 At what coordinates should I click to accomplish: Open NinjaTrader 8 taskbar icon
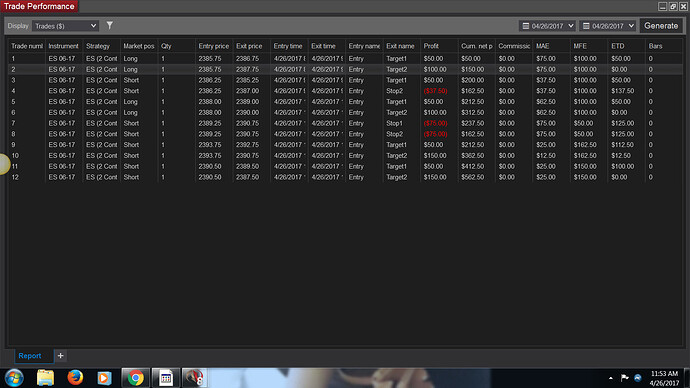[194, 378]
